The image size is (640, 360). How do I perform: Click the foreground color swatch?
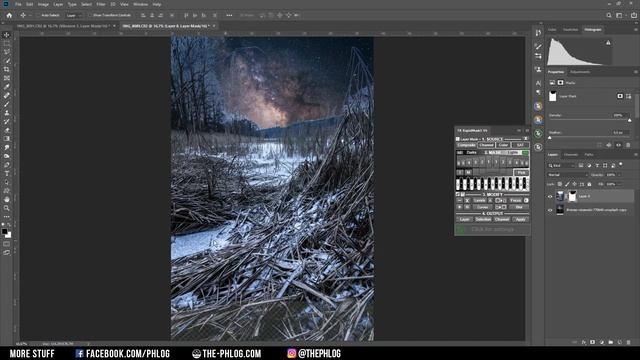click(4, 231)
